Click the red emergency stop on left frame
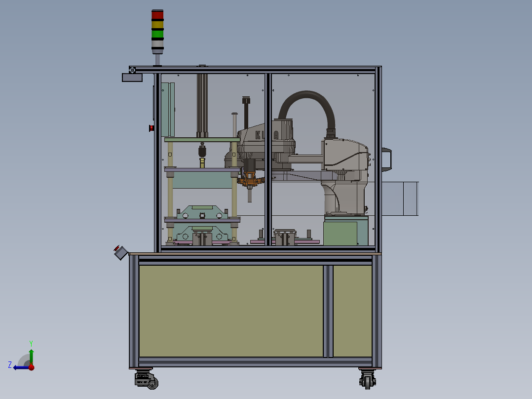Viewport: 532px width, 399px height. pos(152,128)
